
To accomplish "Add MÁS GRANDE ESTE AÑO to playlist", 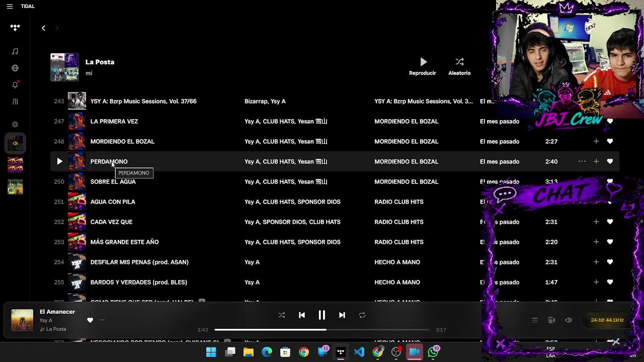I will [x=596, y=242].
